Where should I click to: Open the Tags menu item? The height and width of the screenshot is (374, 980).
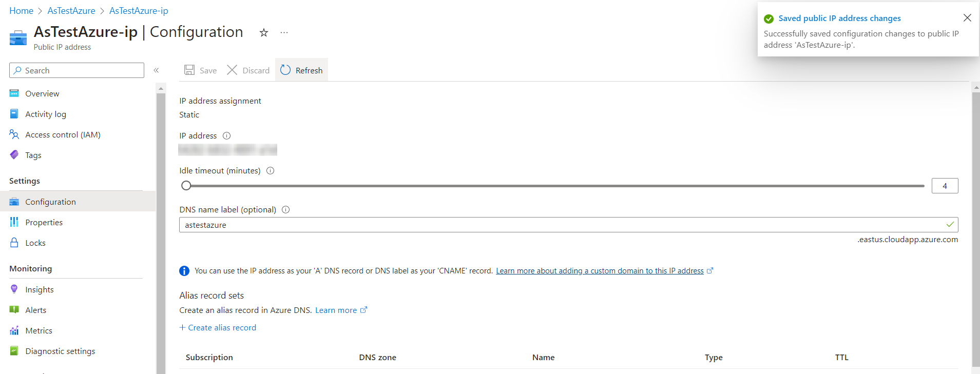[x=33, y=155]
